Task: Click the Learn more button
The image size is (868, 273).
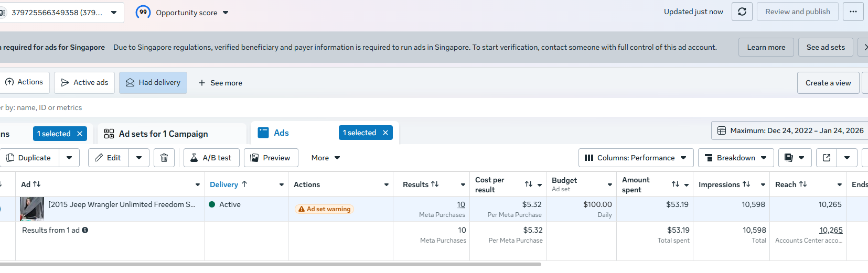Action: point(766,47)
